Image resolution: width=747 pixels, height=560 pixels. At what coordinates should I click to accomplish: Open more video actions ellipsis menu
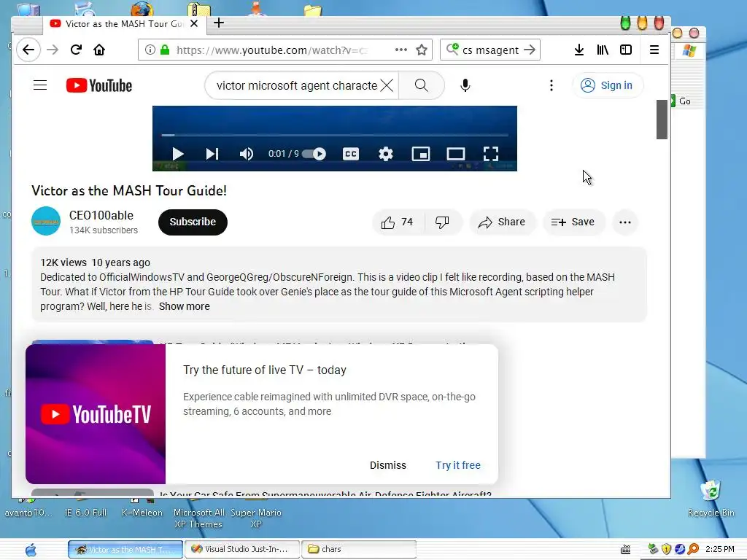tap(625, 222)
